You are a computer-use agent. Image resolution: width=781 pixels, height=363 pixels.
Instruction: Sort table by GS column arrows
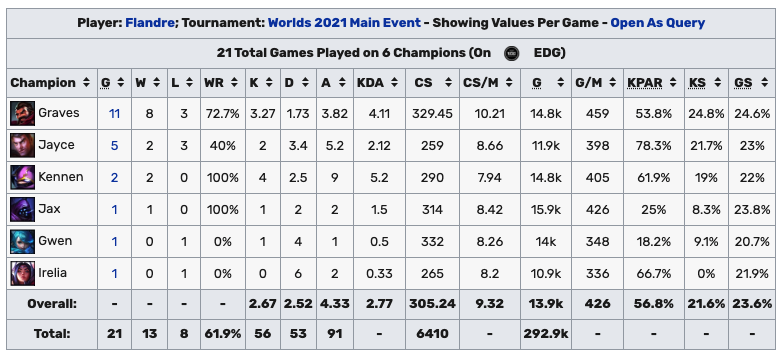tap(765, 83)
